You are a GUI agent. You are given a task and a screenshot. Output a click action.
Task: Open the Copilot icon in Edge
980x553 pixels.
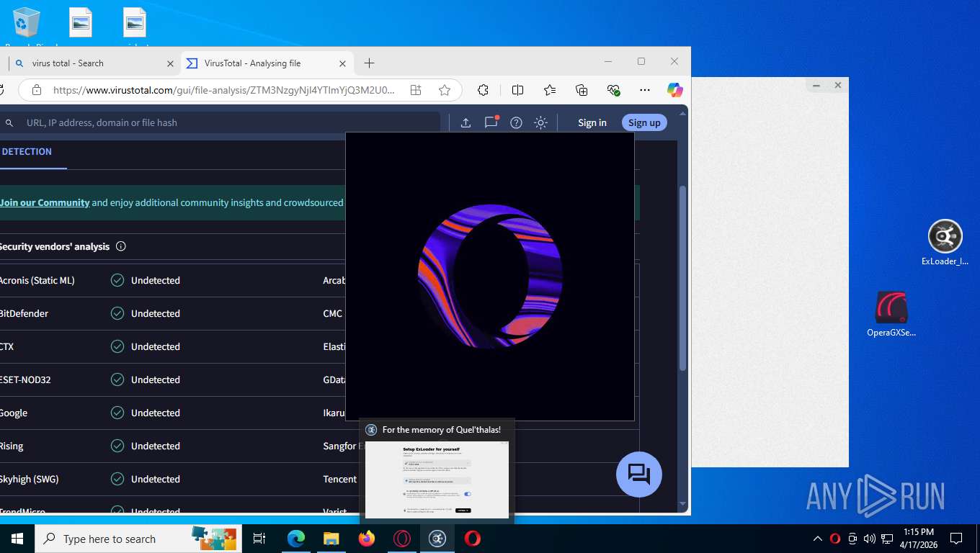674,90
